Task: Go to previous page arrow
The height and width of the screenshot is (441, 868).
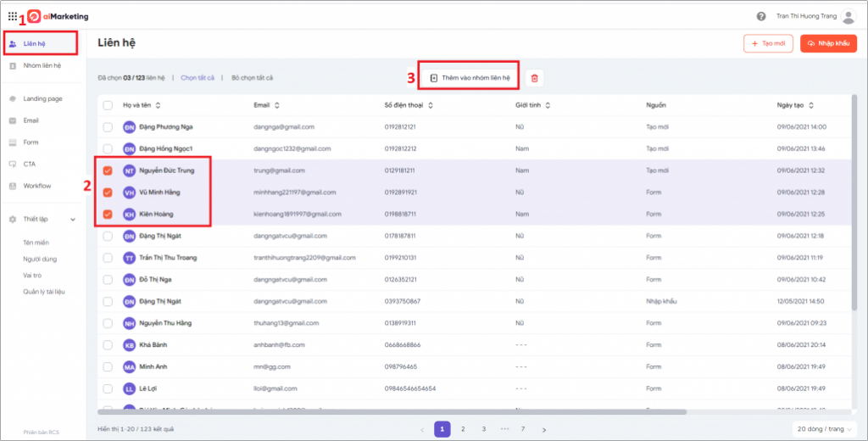Action: 422,429
